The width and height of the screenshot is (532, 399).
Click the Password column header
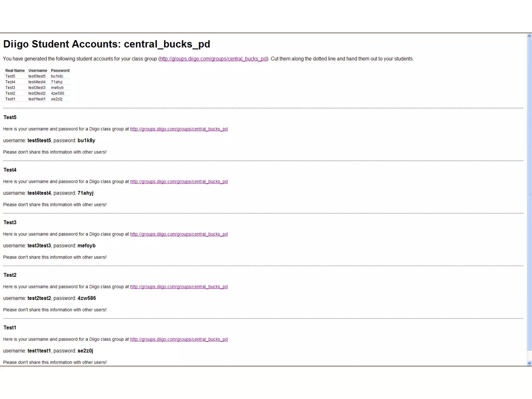60,71
